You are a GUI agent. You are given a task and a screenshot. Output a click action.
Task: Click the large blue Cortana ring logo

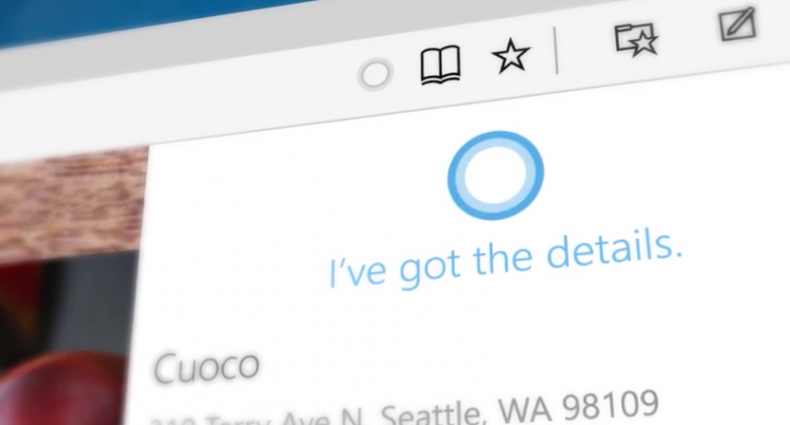495,175
